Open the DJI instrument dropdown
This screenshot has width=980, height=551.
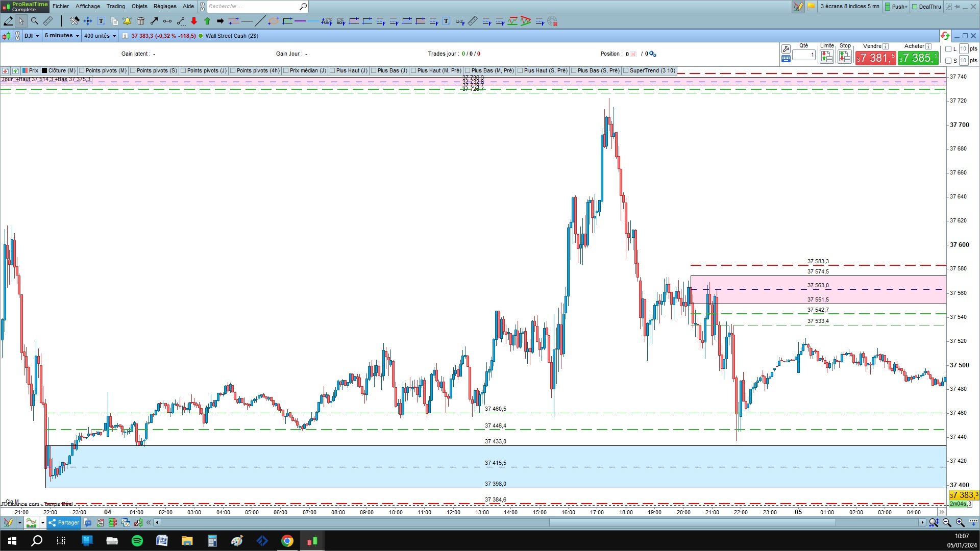tap(32, 36)
